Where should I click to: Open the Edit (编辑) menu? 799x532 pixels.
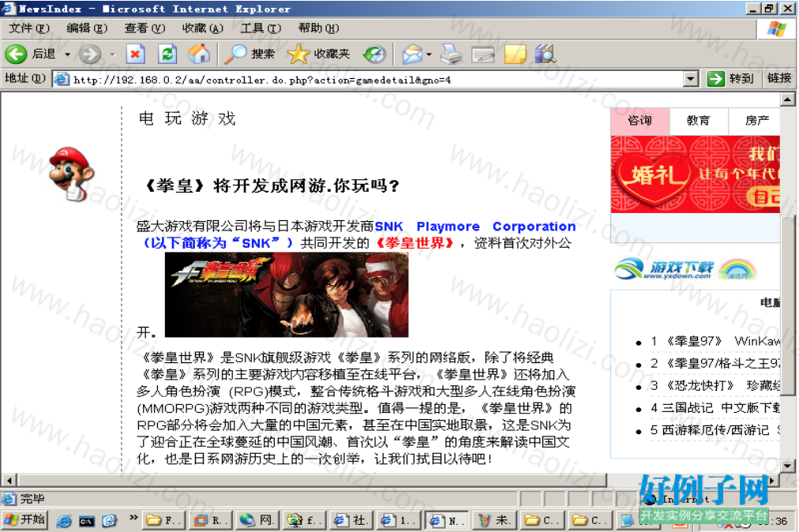87,28
